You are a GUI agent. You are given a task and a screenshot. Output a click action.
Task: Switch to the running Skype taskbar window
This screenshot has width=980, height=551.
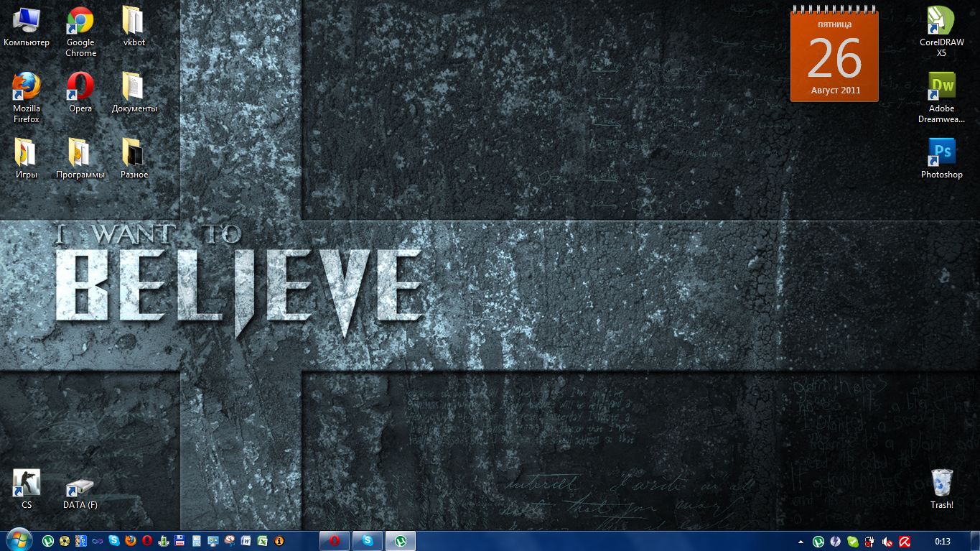click(x=368, y=541)
